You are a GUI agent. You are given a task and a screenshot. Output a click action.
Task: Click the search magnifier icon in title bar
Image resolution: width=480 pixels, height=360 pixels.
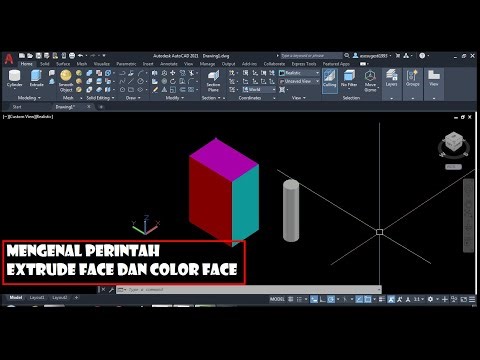coord(347,55)
